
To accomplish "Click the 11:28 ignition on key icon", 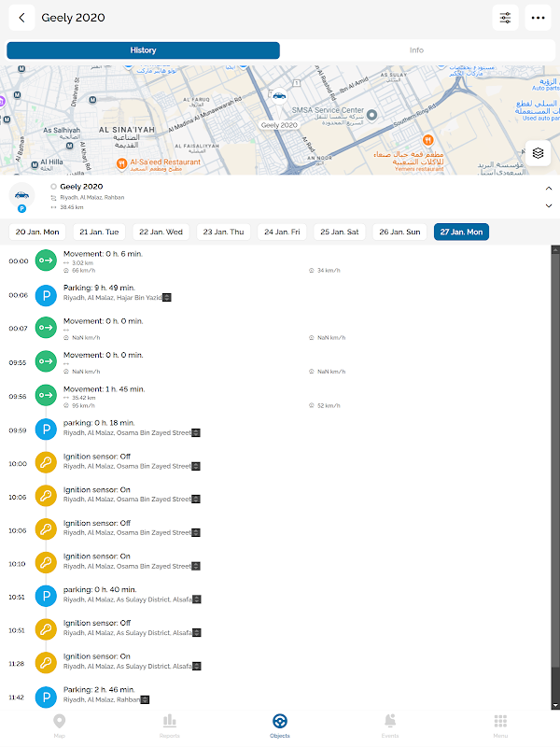I will (x=46, y=663).
